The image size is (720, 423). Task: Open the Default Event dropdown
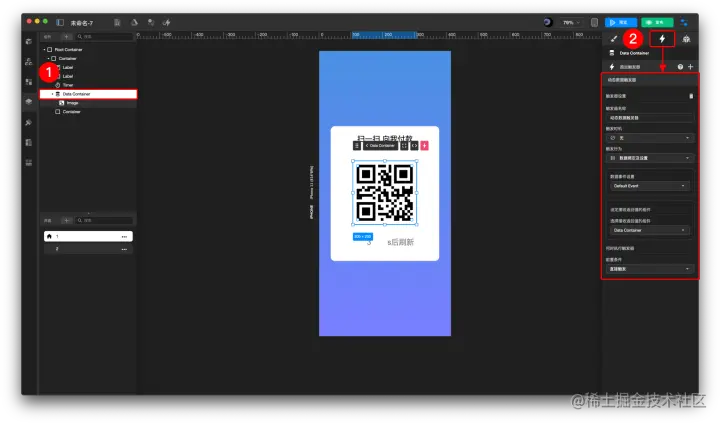[x=649, y=186]
